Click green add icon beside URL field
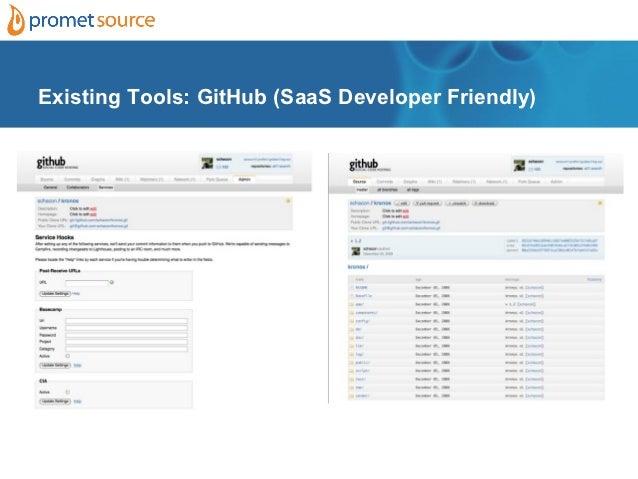This screenshot has height=479, width=638. click(x=112, y=282)
